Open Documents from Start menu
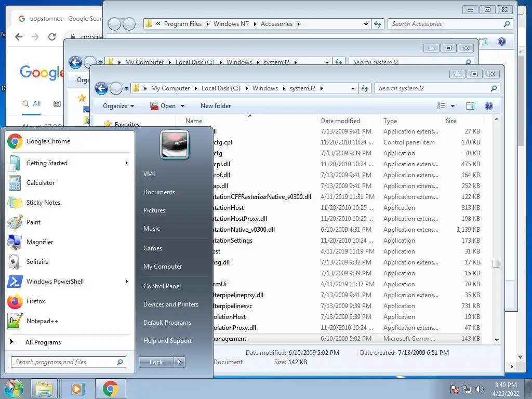Image resolution: width=532 pixels, height=399 pixels. pyautogui.click(x=159, y=192)
